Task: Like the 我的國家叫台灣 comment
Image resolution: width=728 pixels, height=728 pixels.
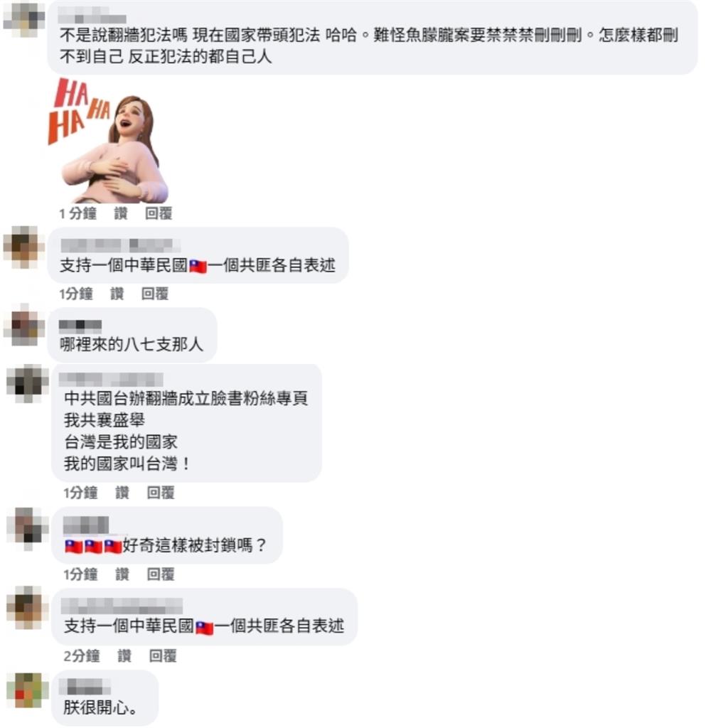Action: [x=122, y=493]
